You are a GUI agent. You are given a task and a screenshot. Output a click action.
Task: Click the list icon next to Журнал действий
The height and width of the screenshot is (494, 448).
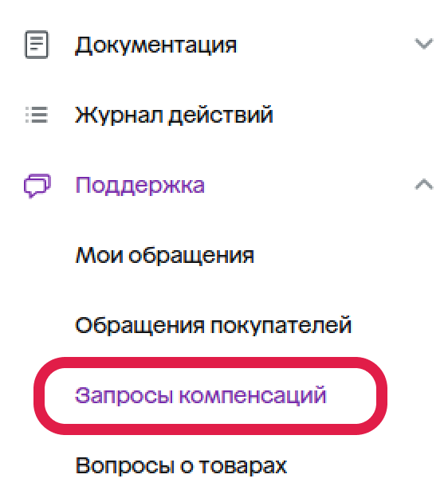(37, 115)
